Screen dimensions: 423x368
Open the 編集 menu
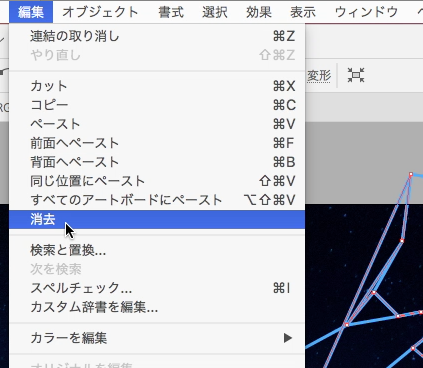31,12
